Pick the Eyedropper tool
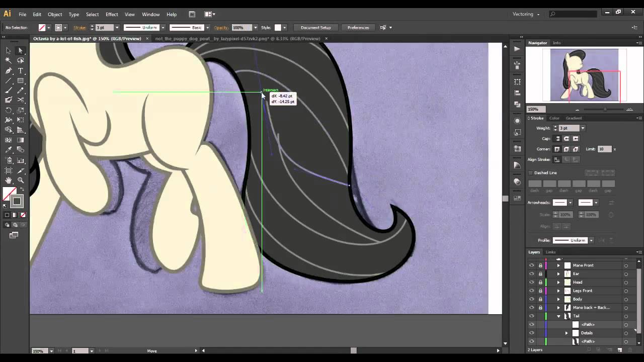 click(9, 149)
